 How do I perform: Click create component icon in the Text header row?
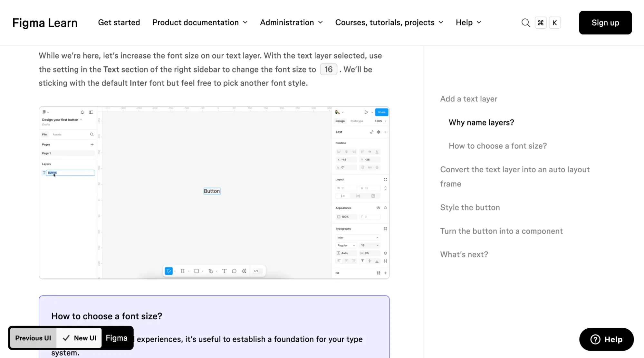tap(379, 132)
